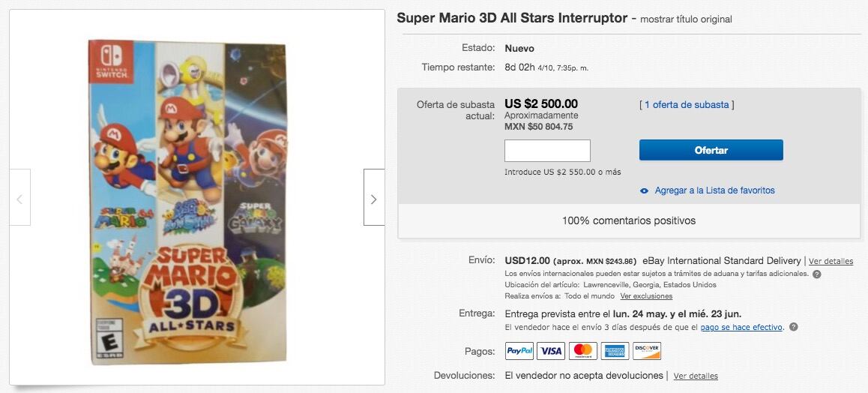Click the Discover card icon
868x393 pixels.
coord(646,351)
